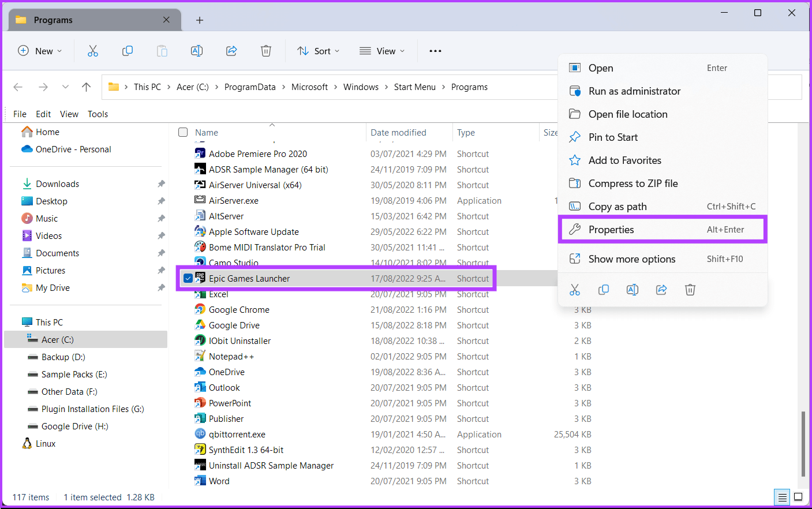The width and height of the screenshot is (812, 509).
Task: Expand chevron after Start Menu in address bar
Action: point(443,87)
